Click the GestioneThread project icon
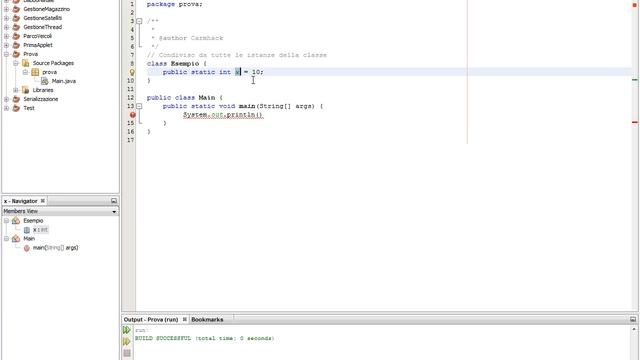640x360 pixels. [x=16, y=27]
